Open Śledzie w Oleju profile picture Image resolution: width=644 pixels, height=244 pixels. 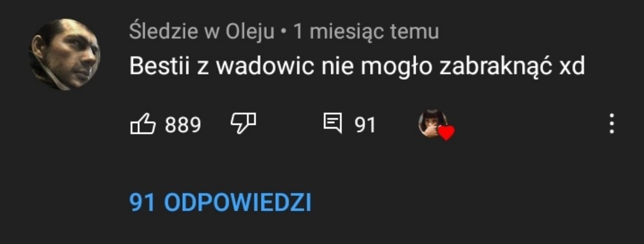[x=64, y=54]
